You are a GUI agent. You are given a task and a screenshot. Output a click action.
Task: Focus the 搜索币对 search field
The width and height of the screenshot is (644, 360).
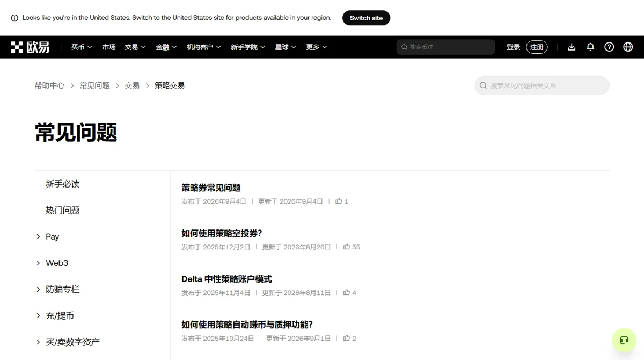(x=445, y=47)
